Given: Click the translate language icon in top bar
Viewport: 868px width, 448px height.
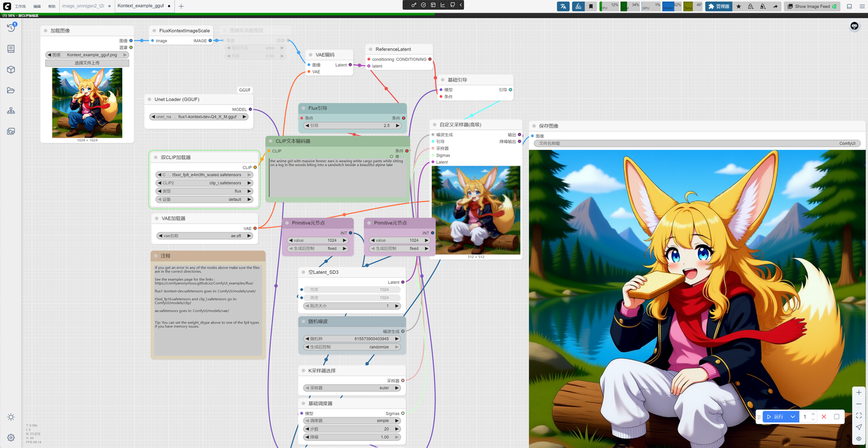Looking at the screenshot, I should (563, 6).
